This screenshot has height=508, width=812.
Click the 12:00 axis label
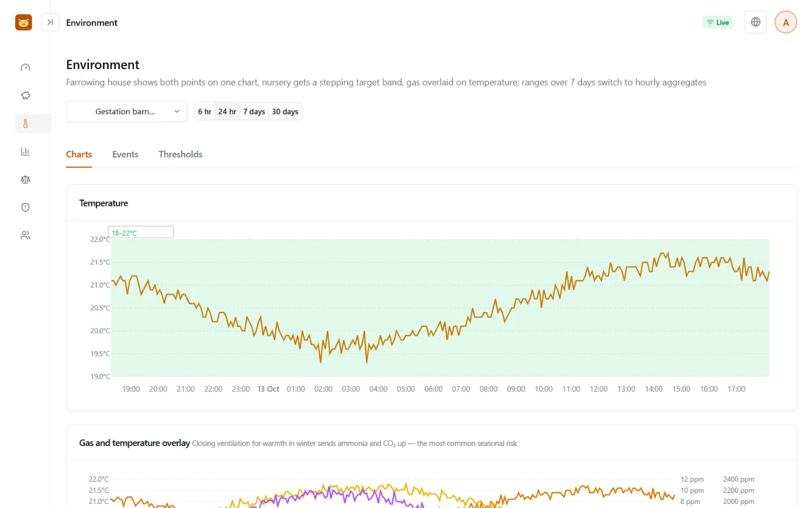pos(598,389)
